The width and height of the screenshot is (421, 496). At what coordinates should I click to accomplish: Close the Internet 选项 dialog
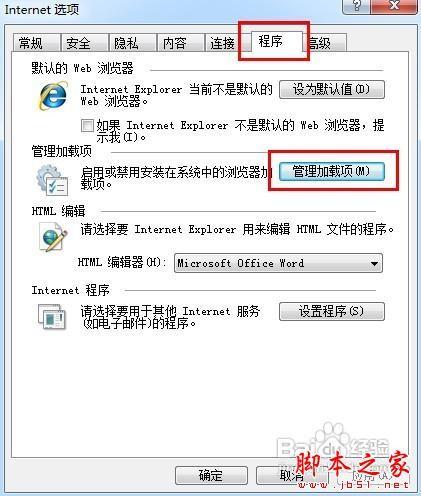point(394,6)
